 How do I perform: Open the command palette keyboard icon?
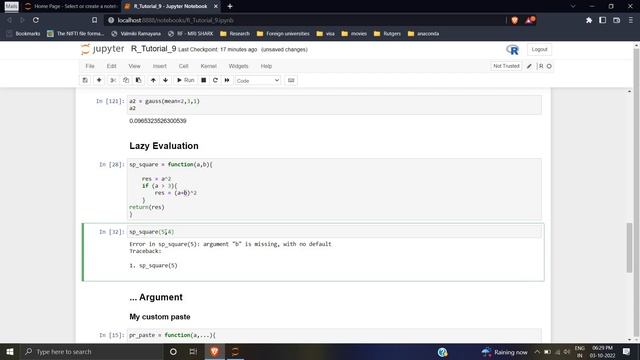(x=291, y=80)
